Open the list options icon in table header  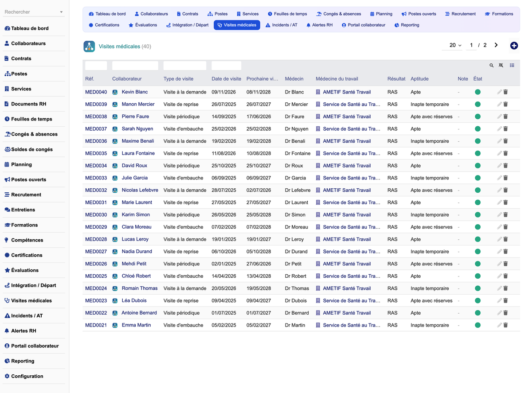pyautogui.click(x=512, y=66)
